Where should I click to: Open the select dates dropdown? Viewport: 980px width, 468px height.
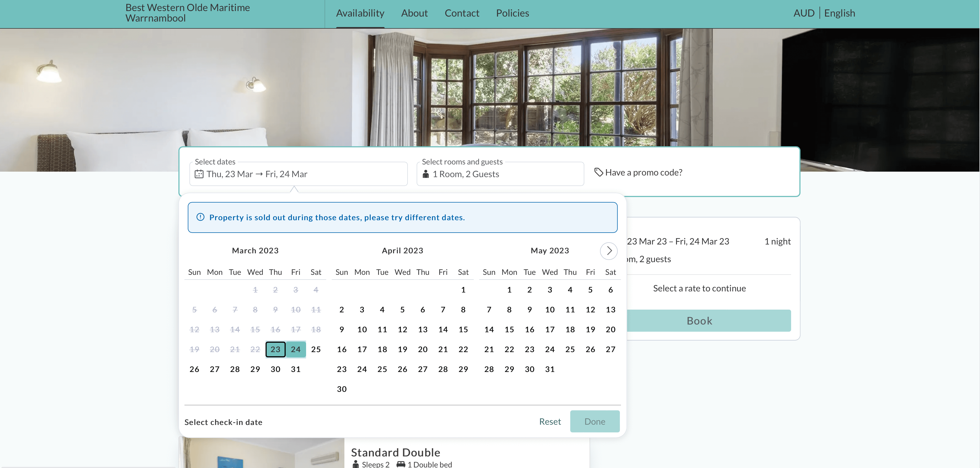coord(299,173)
